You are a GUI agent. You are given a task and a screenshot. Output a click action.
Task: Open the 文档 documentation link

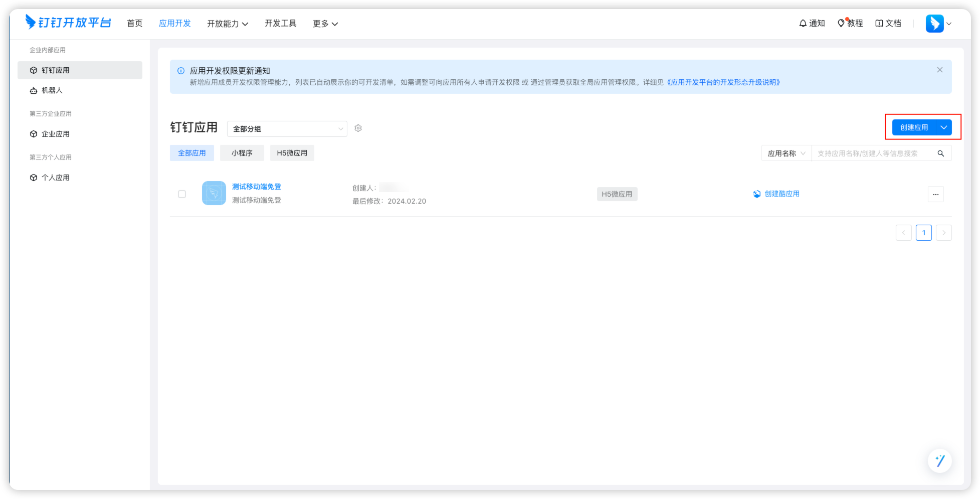[888, 23]
